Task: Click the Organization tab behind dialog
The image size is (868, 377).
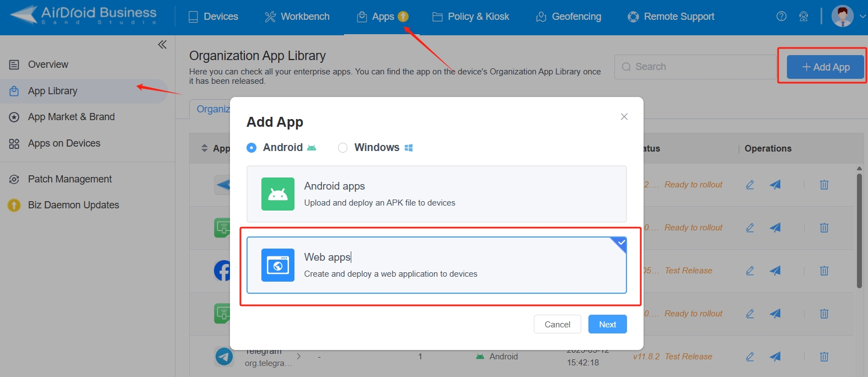Action: (x=212, y=109)
